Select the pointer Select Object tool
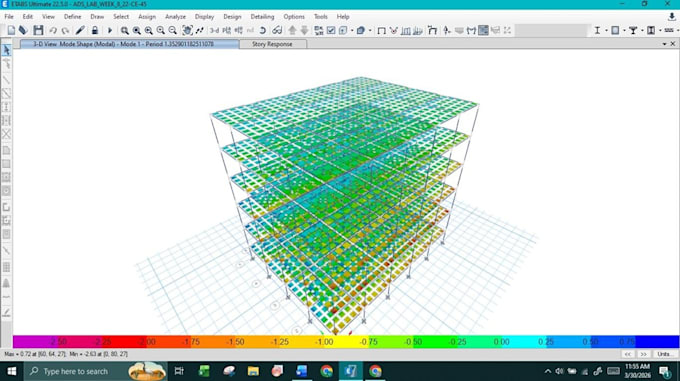 7,50
